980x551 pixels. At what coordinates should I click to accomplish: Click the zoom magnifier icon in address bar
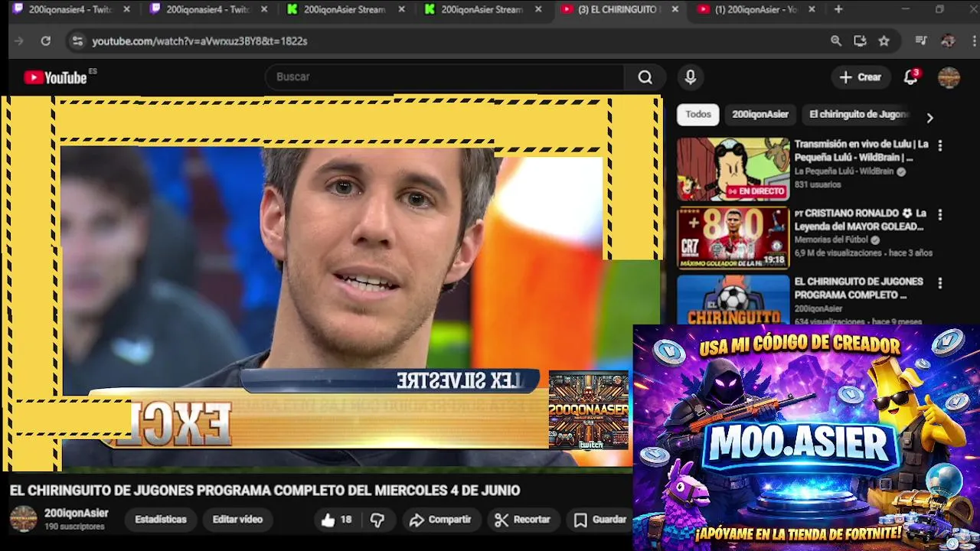pyautogui.click(x=836, y=41)
